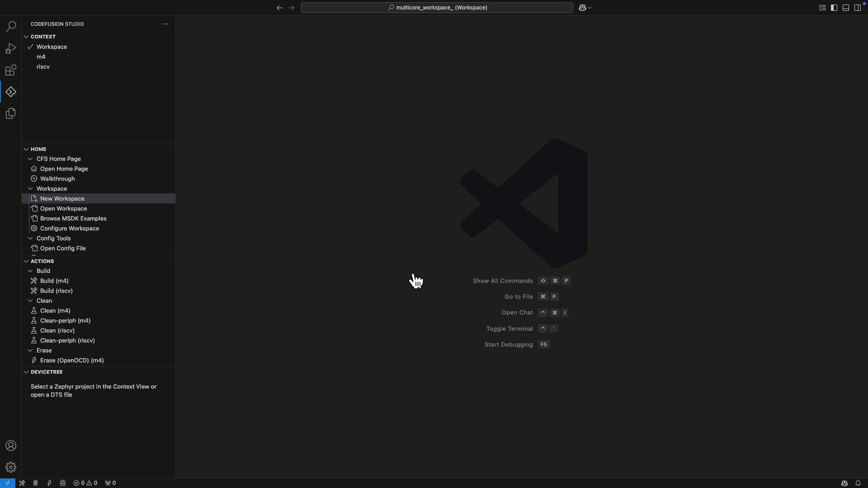Toggle the secondary side bar visibility

click(x=858, y=8)
